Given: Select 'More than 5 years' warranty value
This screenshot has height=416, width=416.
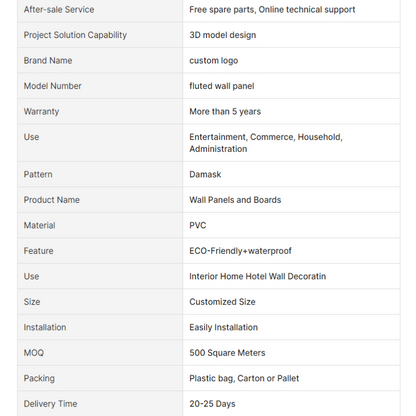Looking at the screenshot, I should point(225,111).
